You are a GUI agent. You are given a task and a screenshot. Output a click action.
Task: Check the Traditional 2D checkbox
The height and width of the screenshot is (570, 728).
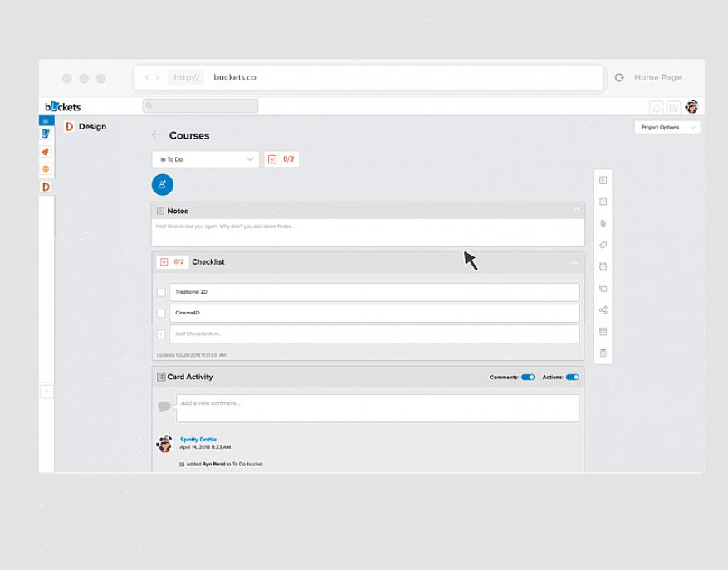click(x=161, y=292)
